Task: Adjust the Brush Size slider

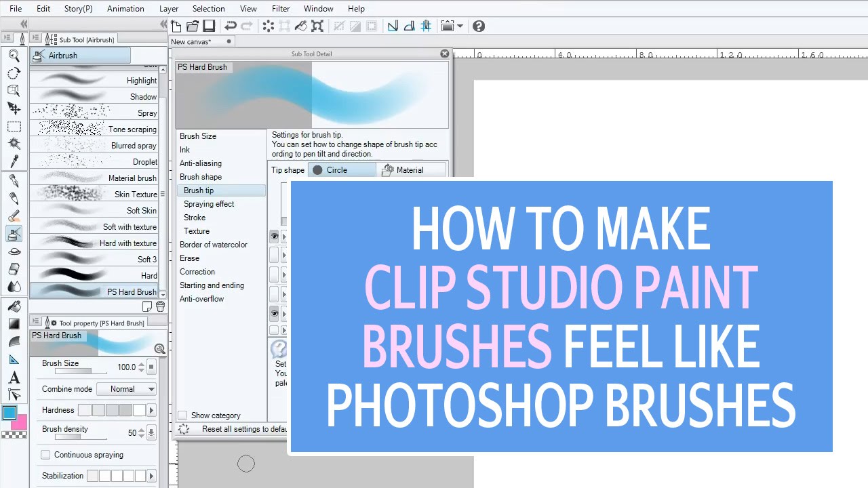Action: click(81, 371)
